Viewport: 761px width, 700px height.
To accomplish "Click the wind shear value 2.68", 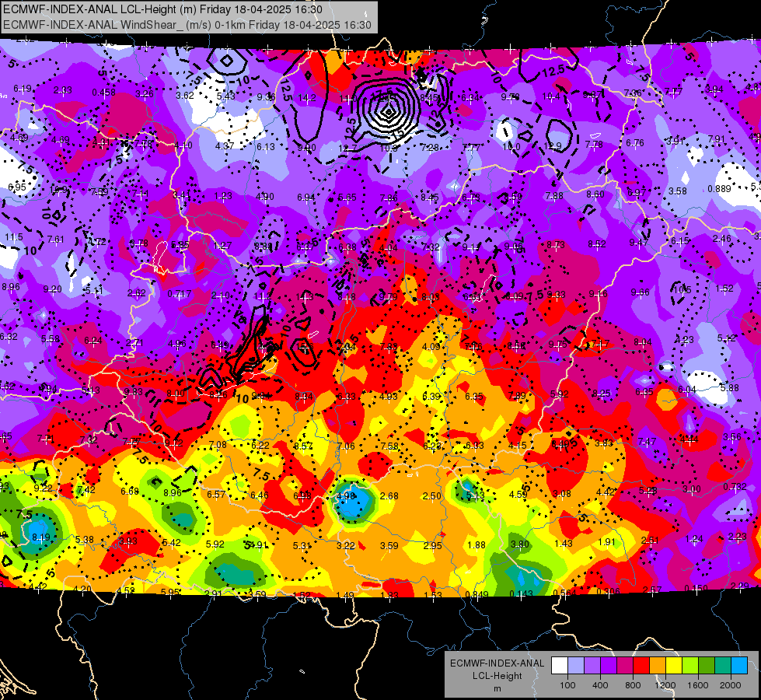I will pos(389,496).
